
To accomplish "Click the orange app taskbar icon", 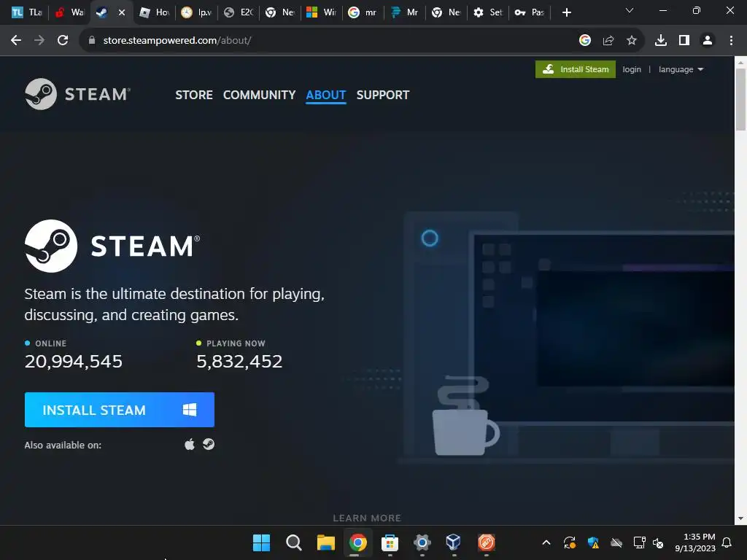I will [486, 542].
